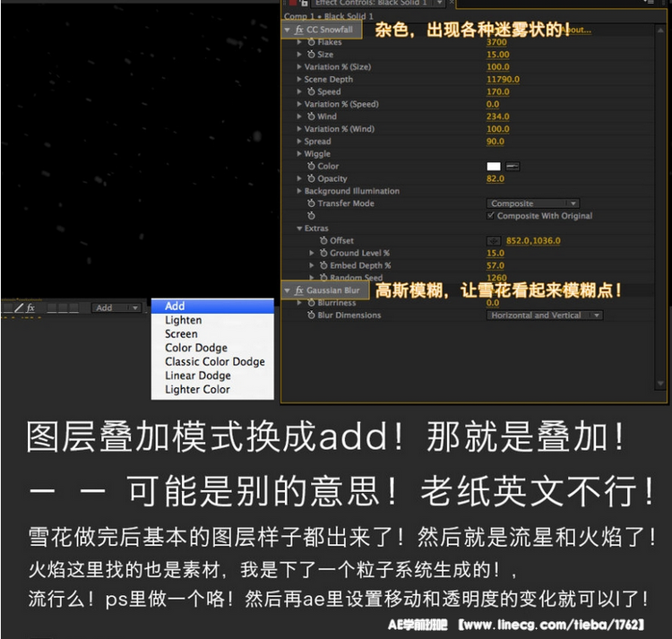Click the stopwatch next to Opacity

pos(311,178)
